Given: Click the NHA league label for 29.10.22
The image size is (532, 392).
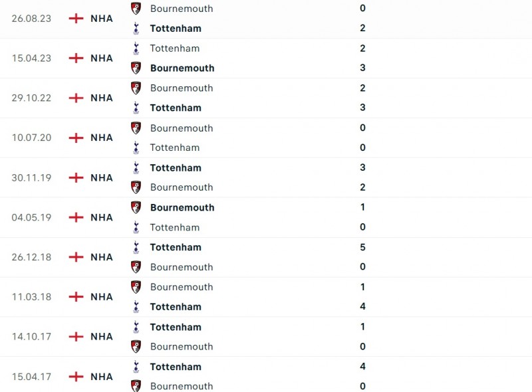Looking at the screenshot, I should coord(102,98).
